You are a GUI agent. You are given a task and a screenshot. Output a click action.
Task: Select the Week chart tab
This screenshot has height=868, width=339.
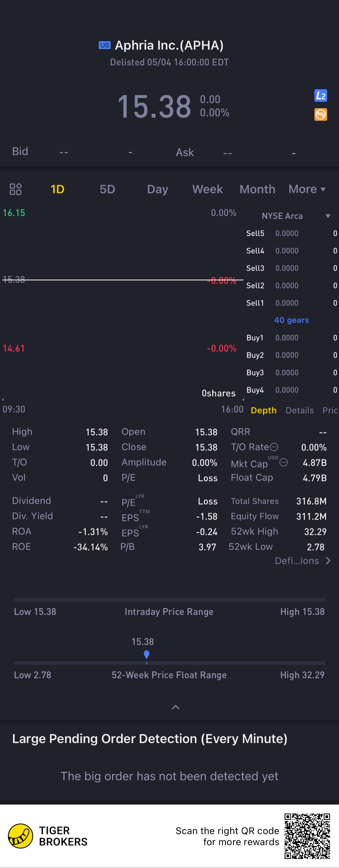click(x=207, y=189)
